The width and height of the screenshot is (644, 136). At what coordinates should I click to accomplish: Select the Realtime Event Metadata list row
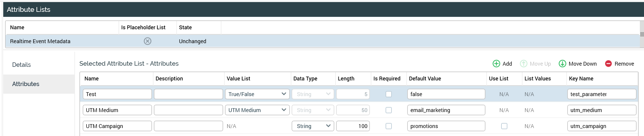tap(40, 41)
